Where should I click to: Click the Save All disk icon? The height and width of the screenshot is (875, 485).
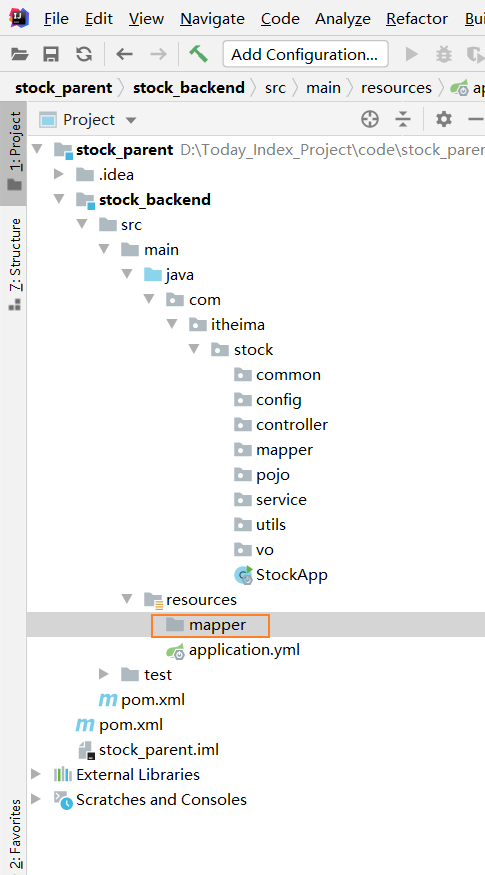click(51, 54)
